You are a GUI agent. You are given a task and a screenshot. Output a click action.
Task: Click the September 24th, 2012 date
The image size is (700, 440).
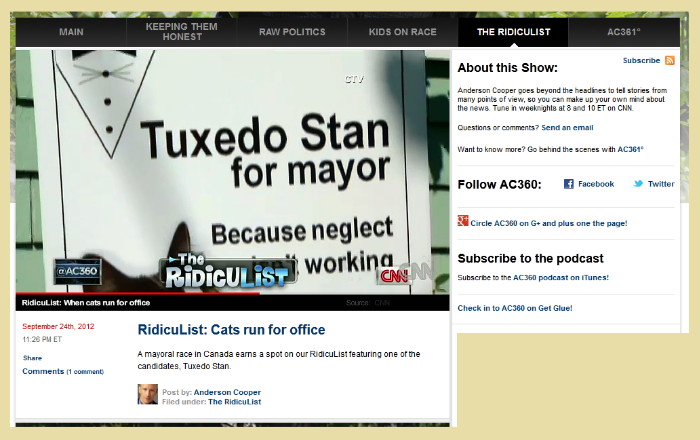coord(58,326)
